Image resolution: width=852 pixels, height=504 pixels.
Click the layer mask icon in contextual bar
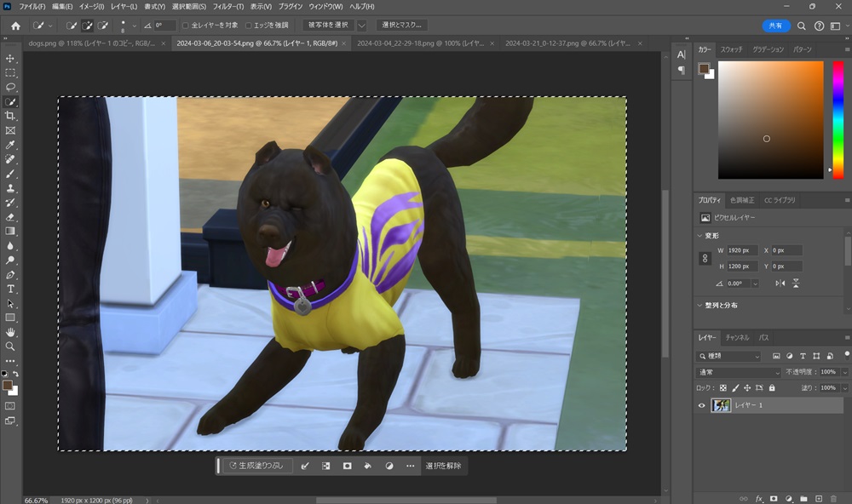(x=348, y=466)
